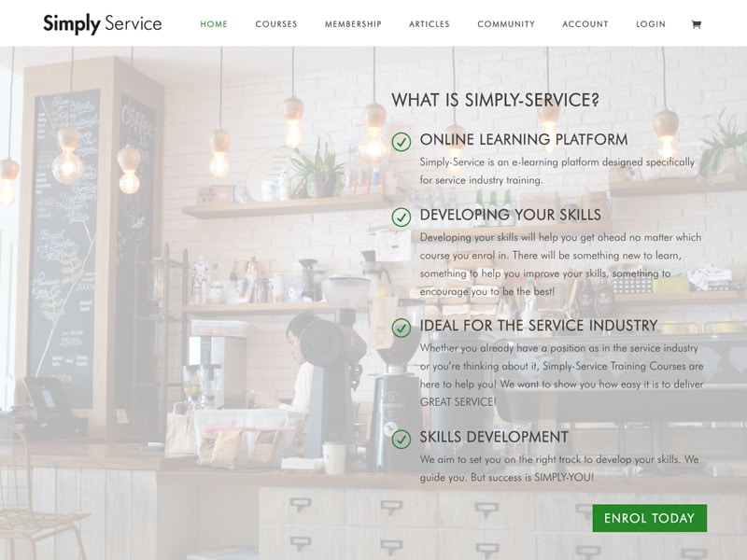This screenshot has height=560, width=747.
Task: Open the shopping cart icon
Action: 696,24
